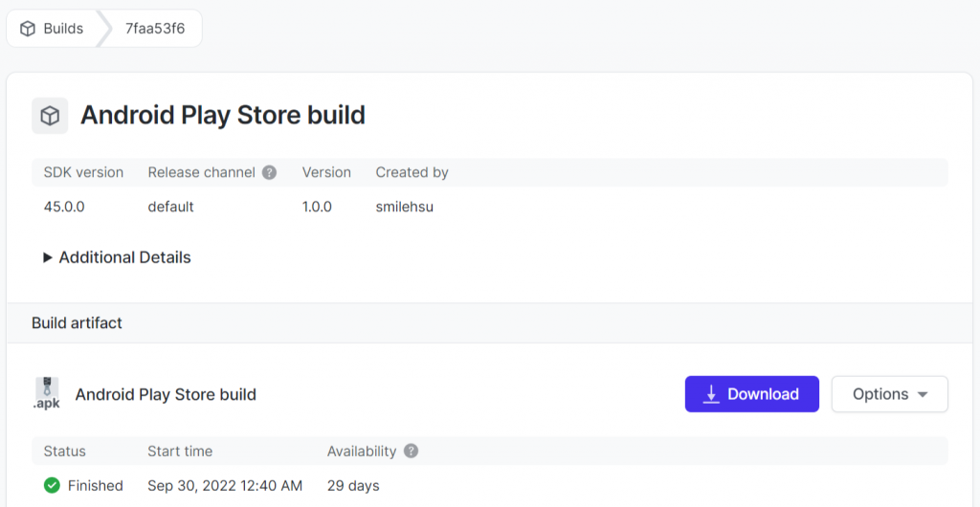Viewport: 980px width, 507px height.
Task: Click the artifact name Android Play Store build
Action: tap(166, 394)
